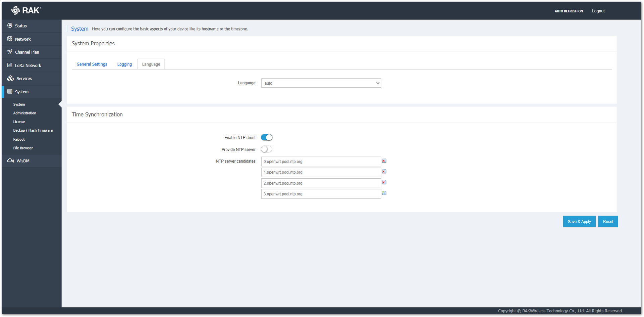This screenshot has width=644, height=317.
Task: Toggle Provide NTP server switch
Action: (267, 149)
